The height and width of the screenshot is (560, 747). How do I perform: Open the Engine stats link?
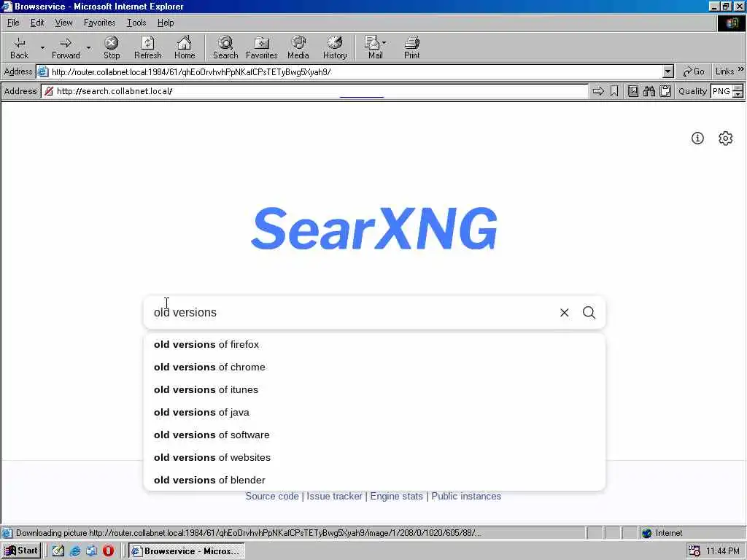point(396,496)
